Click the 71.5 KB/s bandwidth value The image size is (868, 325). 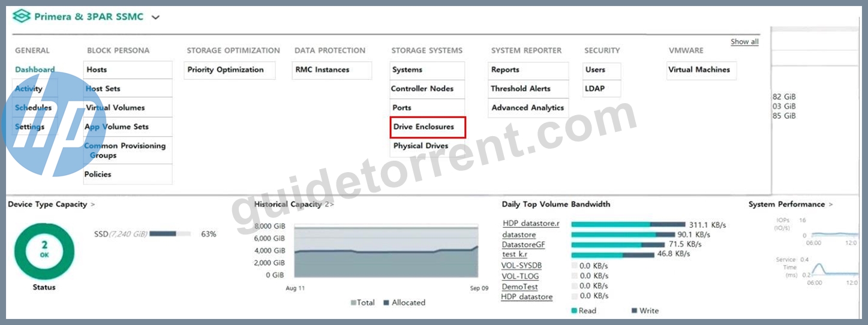point(684,245)
